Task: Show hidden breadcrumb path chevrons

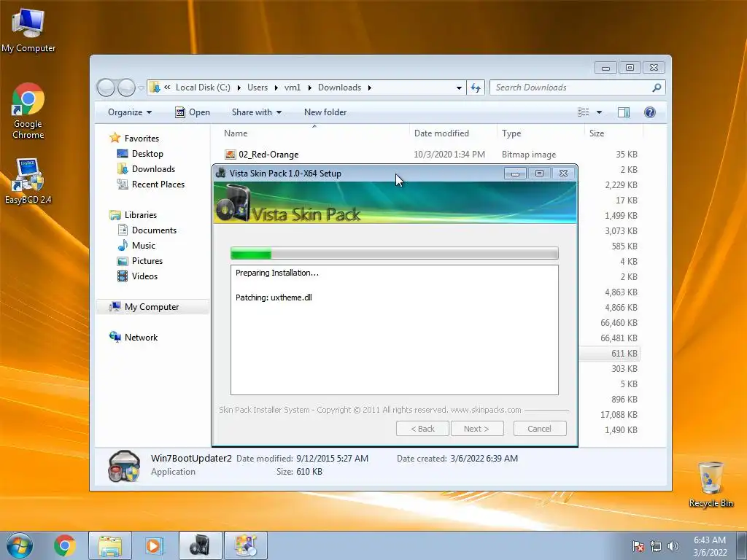Action: [167, 87]
